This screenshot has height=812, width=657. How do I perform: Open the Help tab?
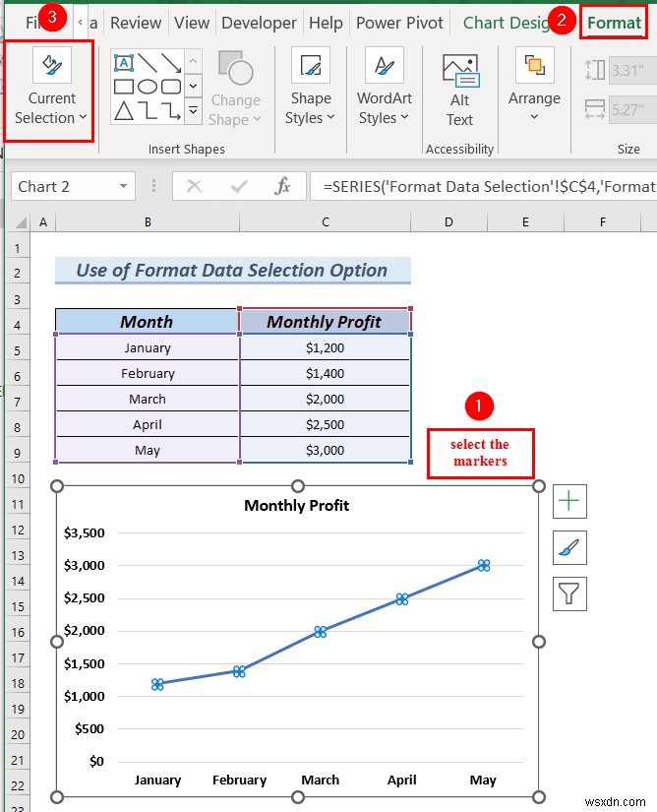coord(326,23)
